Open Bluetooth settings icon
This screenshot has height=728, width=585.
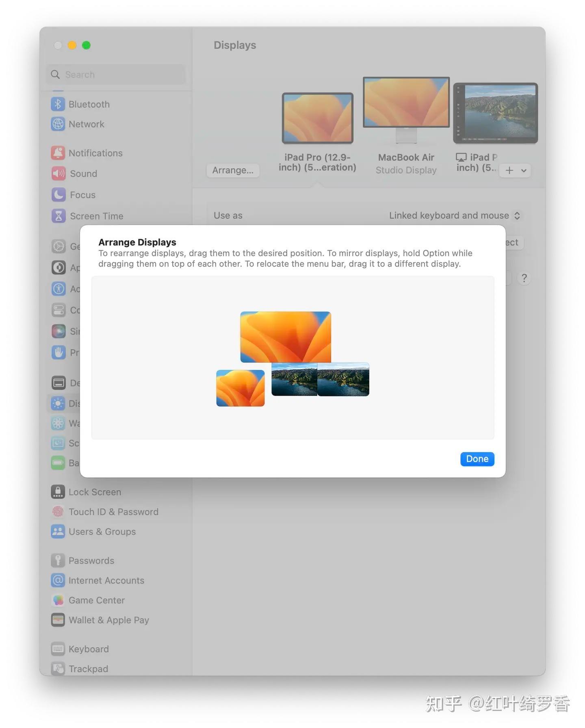[x=58, y=104]
